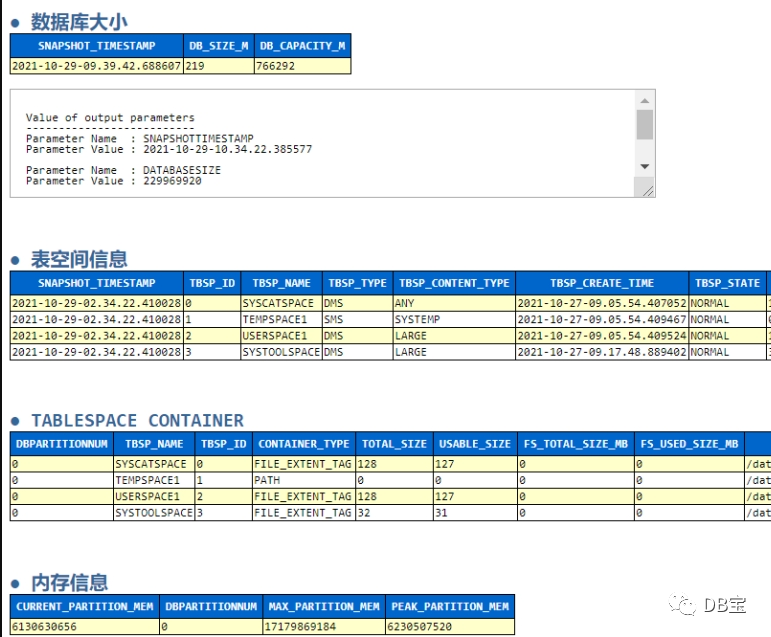Click the CONTAINER_TYPE column header
The image size is (771, 637).
[x=304, y=444]
